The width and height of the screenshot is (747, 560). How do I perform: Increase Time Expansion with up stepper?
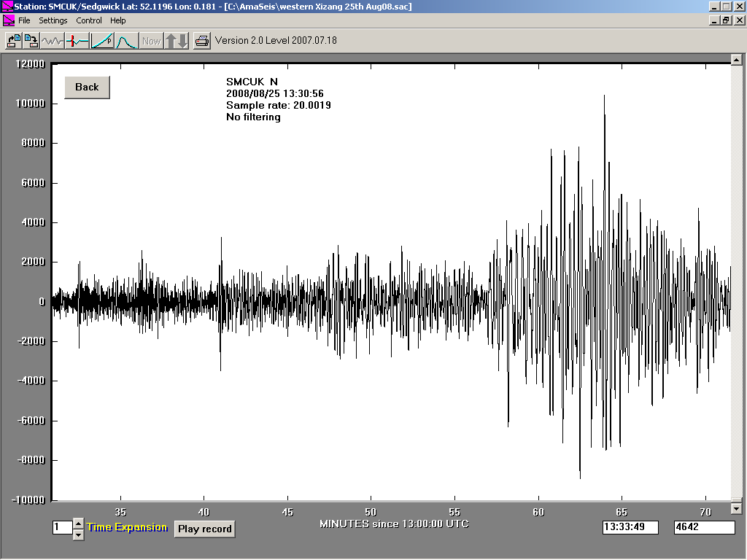(x=78, y=523)
